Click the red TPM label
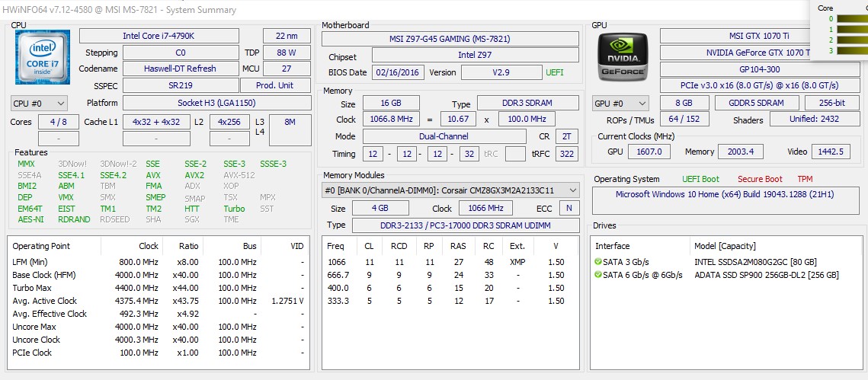 [806, 179]
